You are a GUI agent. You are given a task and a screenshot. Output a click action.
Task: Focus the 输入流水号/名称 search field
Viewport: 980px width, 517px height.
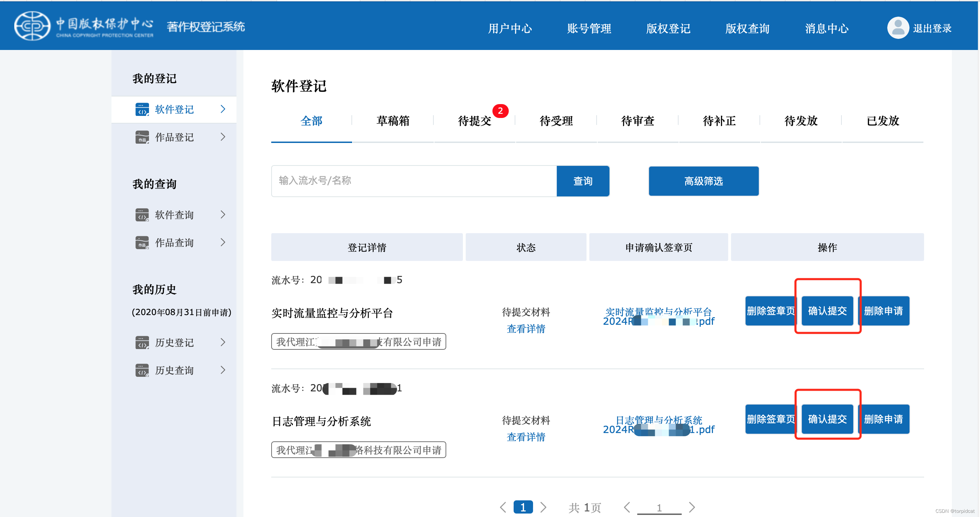click(414, 181)
